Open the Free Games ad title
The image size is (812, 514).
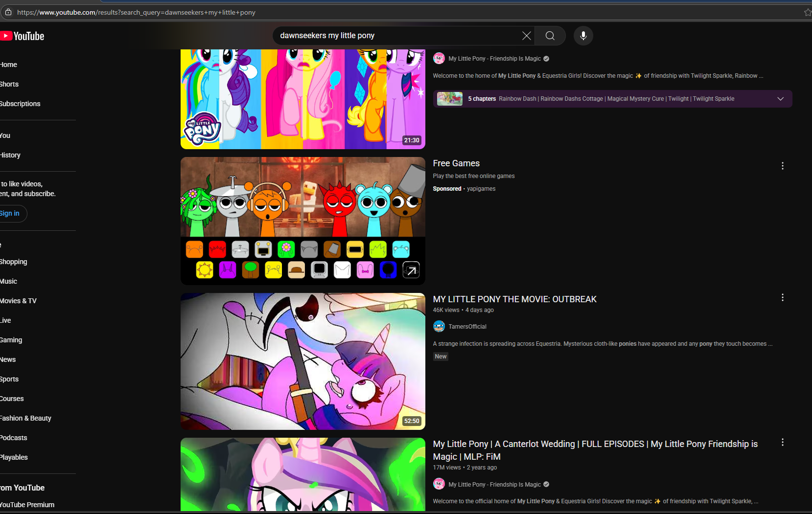(x=456, y=163)
